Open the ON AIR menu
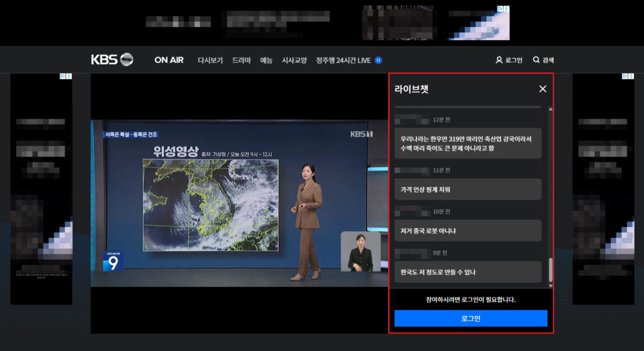The image size is (644, 351). 169,60
